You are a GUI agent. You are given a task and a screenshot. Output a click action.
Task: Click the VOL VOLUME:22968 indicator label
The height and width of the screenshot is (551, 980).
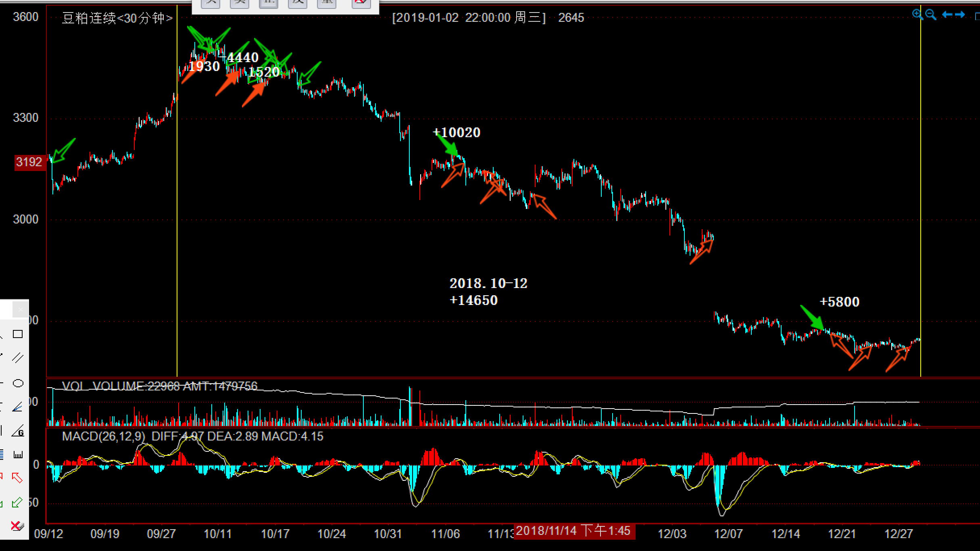[x=121, y=386]
